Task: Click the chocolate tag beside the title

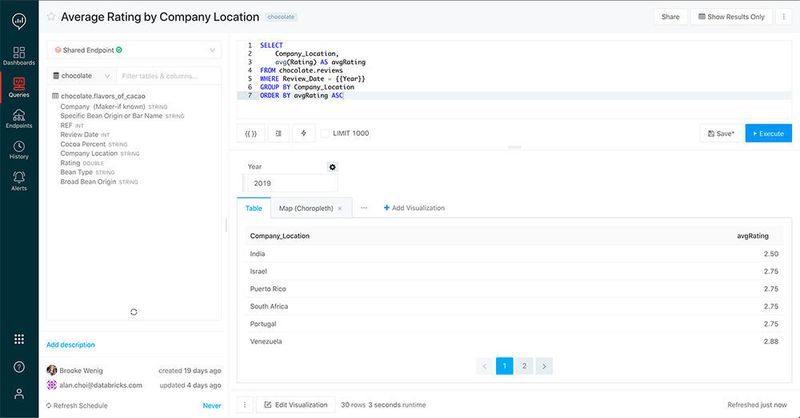Action: pyautogui.click(x=281, y=17)
